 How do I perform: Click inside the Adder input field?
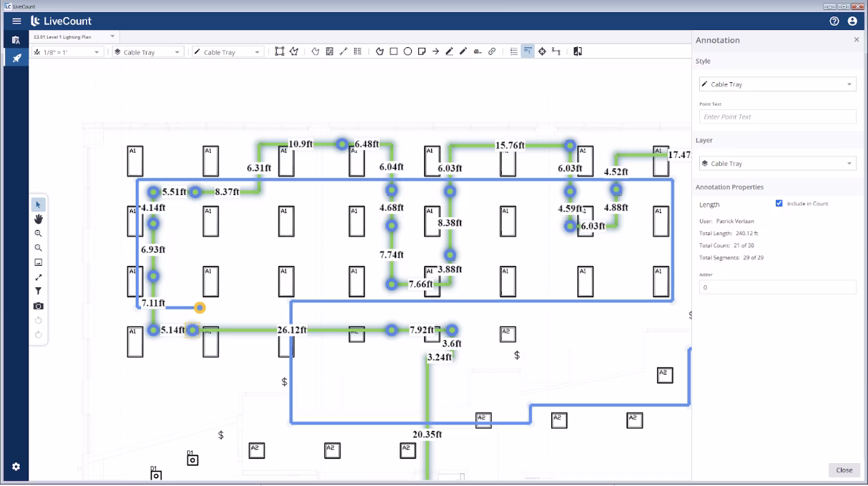pos(777,287)
